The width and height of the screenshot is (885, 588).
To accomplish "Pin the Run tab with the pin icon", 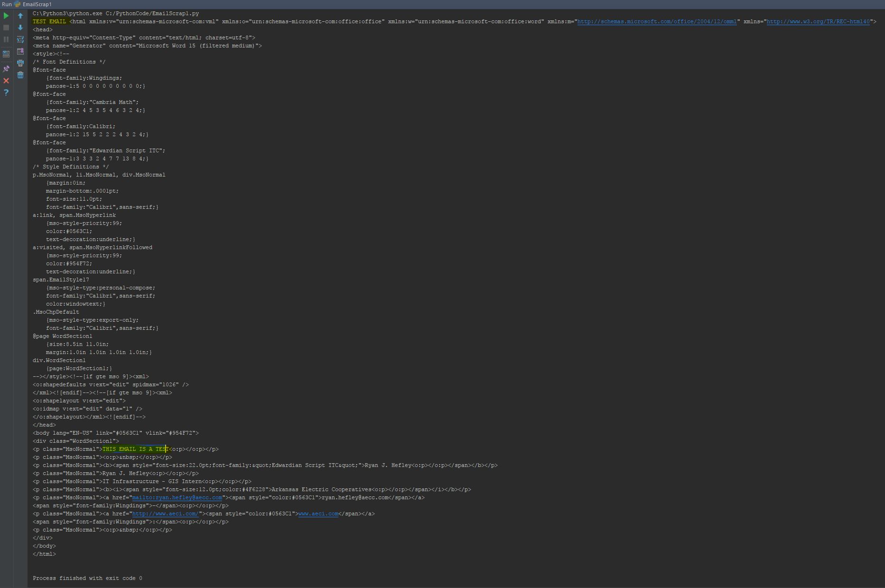I will (x=6, y=69).
